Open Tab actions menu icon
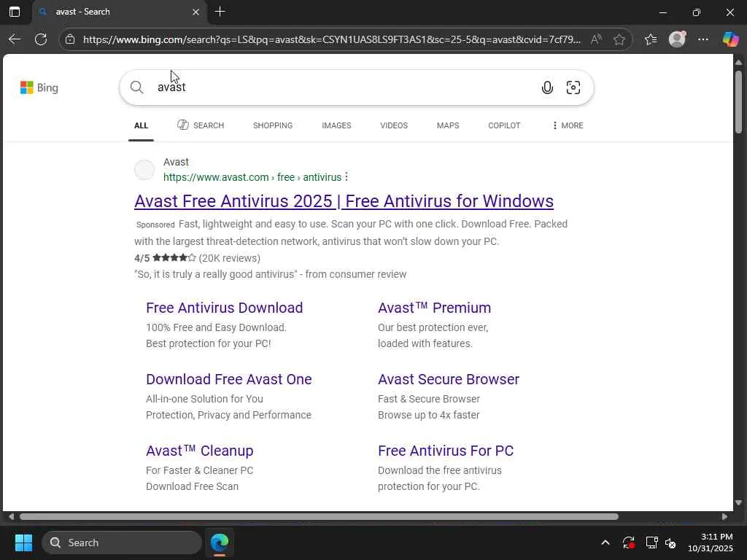 [15, 12]
